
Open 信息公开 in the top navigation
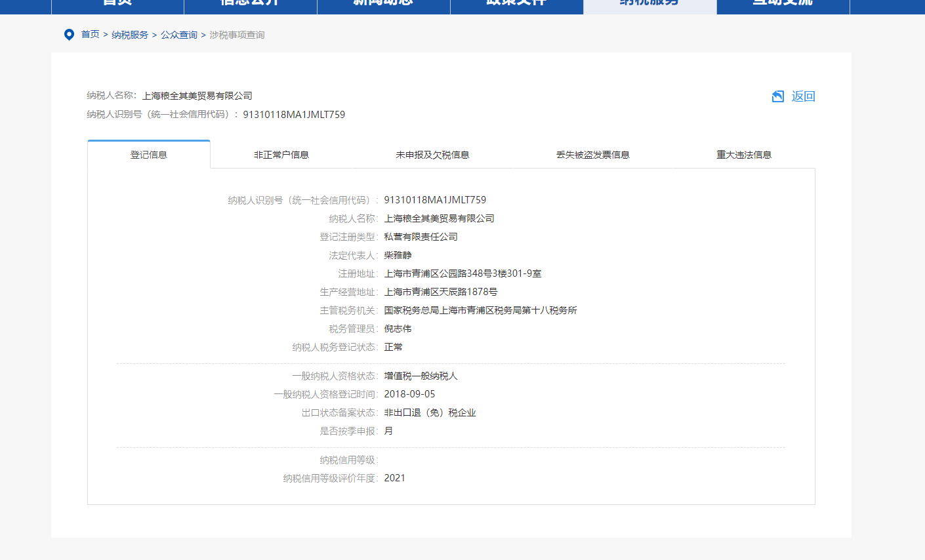click(251, 4)
